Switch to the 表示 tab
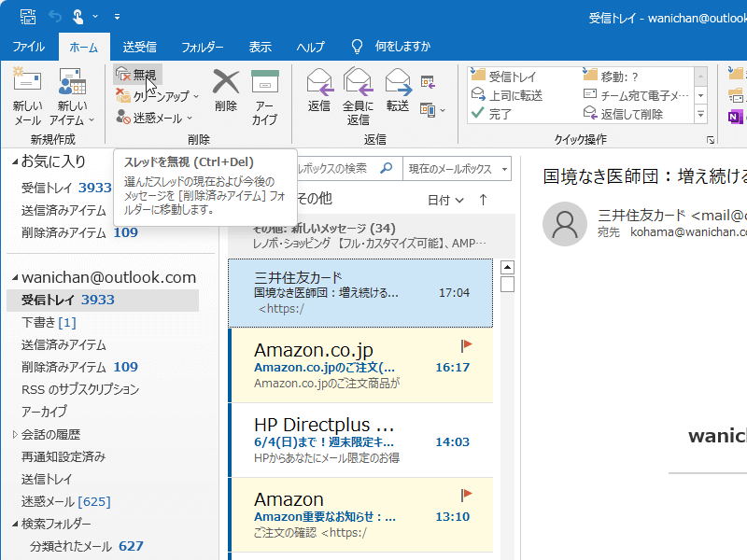747x560 pixels. coord(261,47)
